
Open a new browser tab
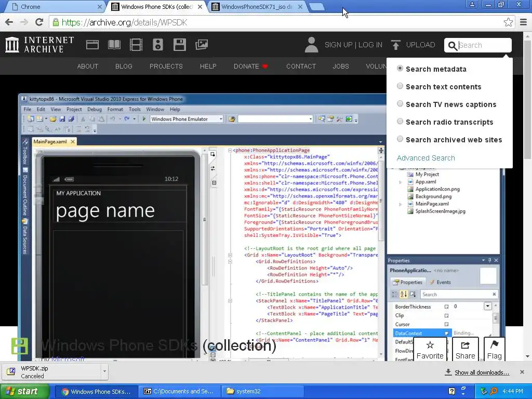click(317, 7)
